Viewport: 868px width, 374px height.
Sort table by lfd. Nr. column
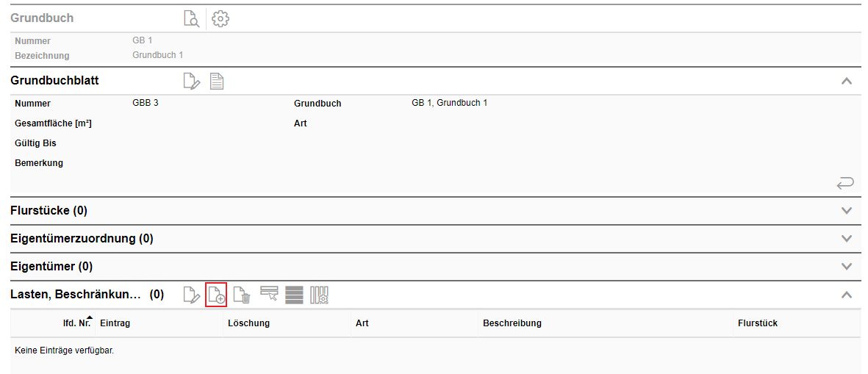(76, 323)
